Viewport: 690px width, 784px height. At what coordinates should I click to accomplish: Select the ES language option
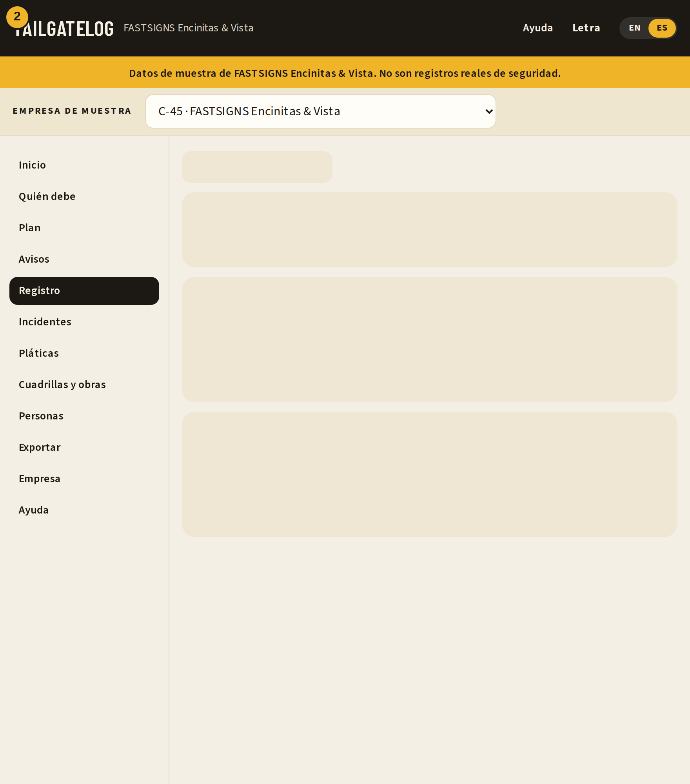pyautogui.click(x=662, y=28)
